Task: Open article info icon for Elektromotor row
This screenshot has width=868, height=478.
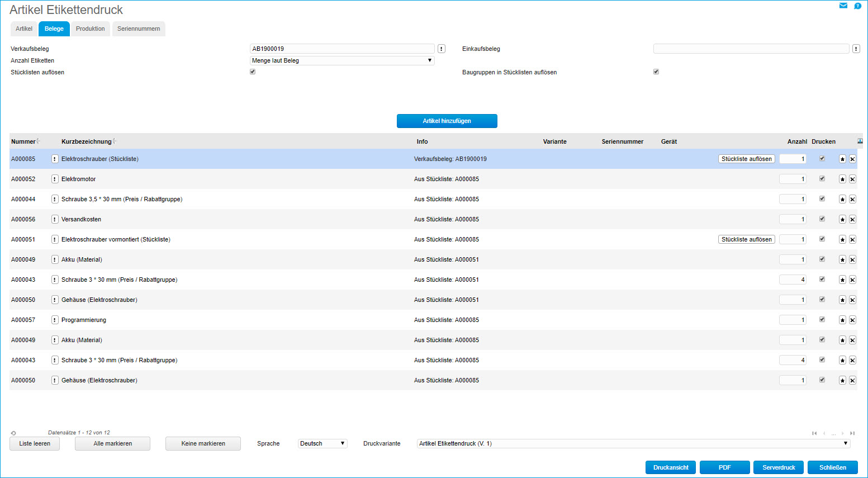Action: (55, 179)
